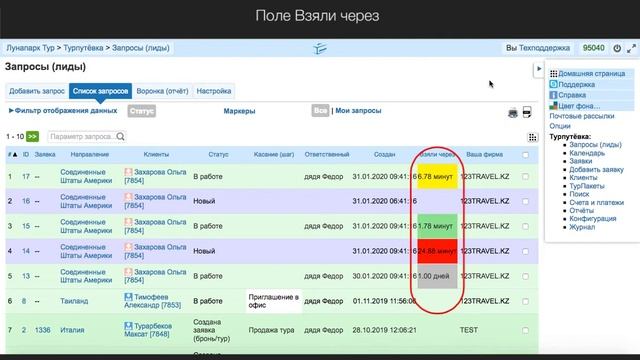Click the printer icon
The width and height of the screenshot is (640, 360).
click(513, 113)
